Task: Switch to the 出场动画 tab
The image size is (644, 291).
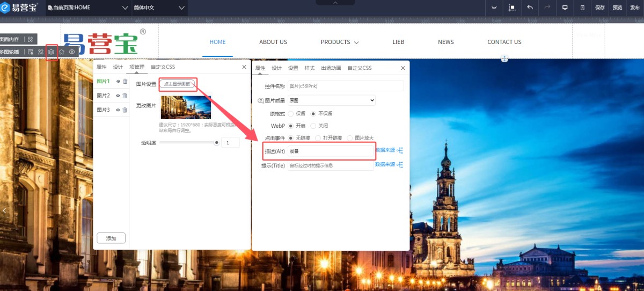Action: pyautogui.click(x=331, y=68)
